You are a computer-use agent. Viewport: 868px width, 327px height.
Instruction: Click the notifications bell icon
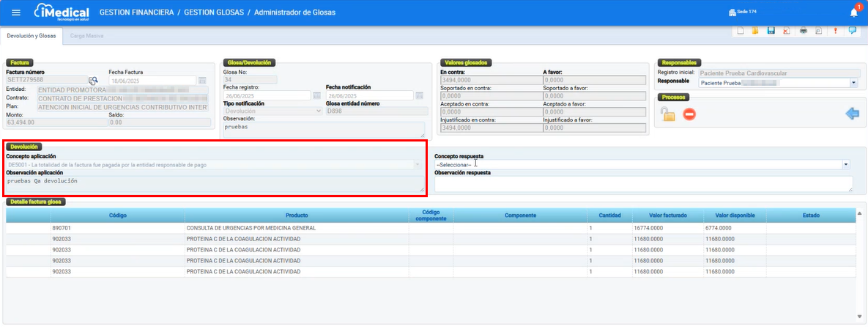pos(853,12)
